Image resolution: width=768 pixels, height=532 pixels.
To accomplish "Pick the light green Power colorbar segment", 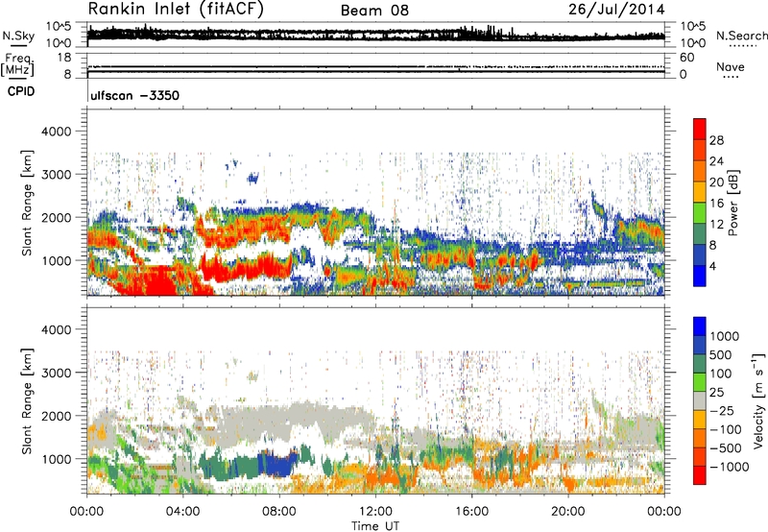I will (700, 212).
